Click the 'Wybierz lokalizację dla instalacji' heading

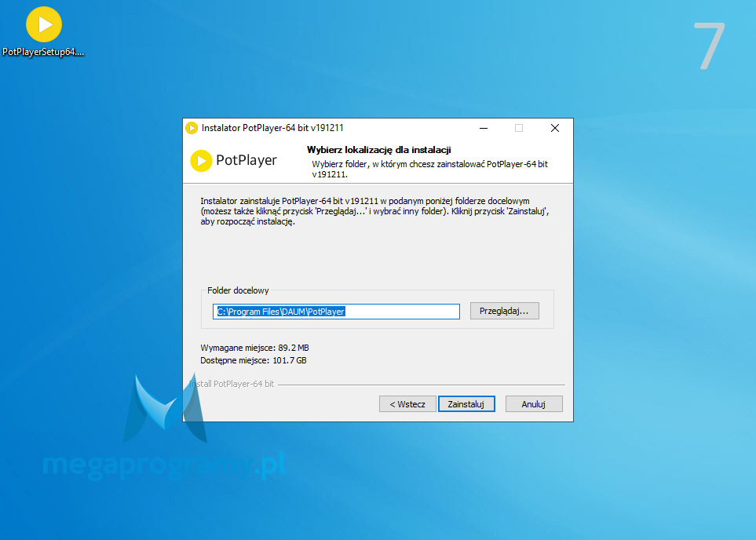379,150
